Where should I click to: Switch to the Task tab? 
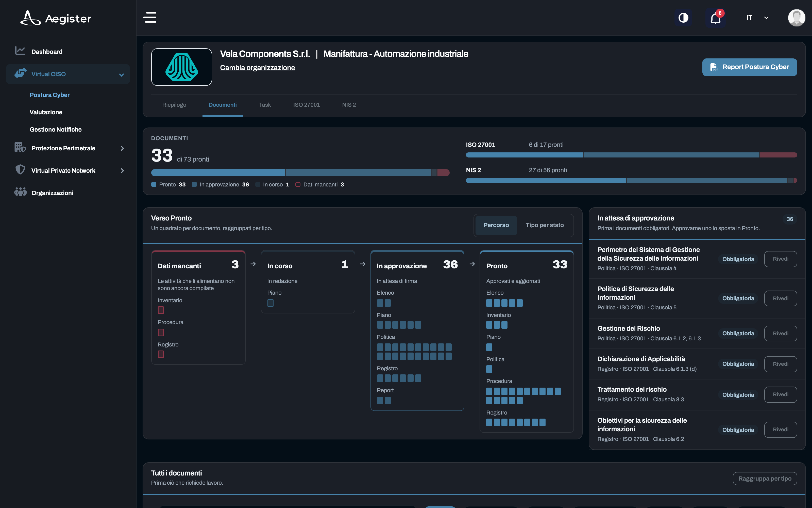click(x=265, y=105)
